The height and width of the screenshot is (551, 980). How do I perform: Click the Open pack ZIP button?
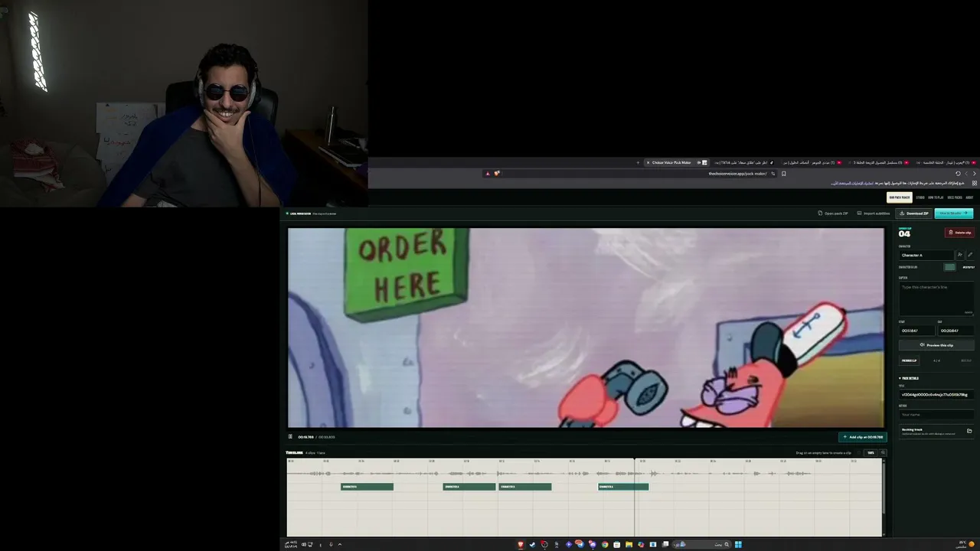(833, 214)
